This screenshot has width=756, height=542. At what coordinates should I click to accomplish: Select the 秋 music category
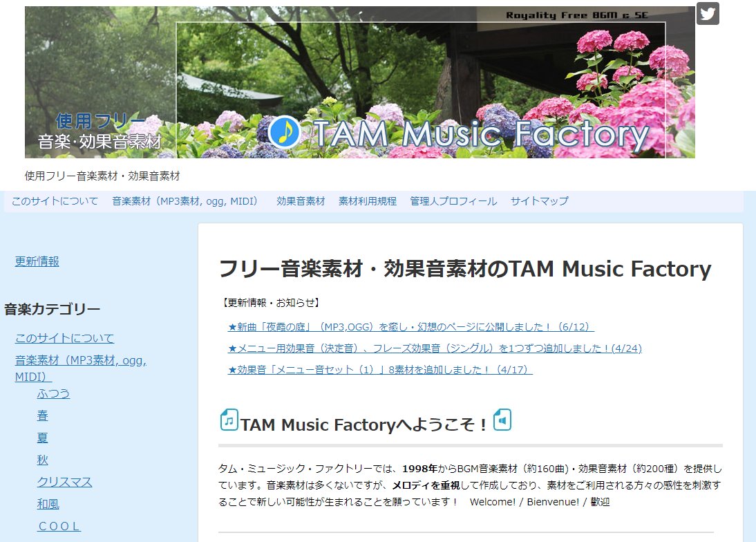click(x=43, y=460)
